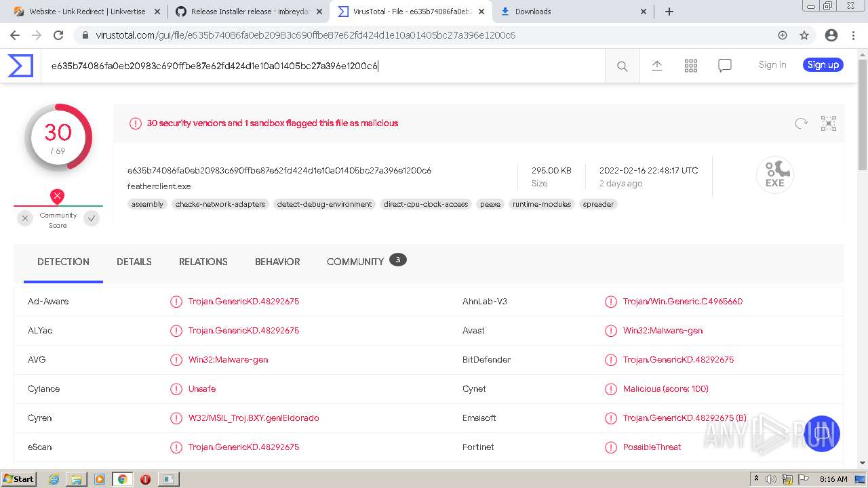Click the 'direct-cpu-clock-access' tag
Image resolution: width=868 pixels, height=488 pixels.
click(426, 204)
